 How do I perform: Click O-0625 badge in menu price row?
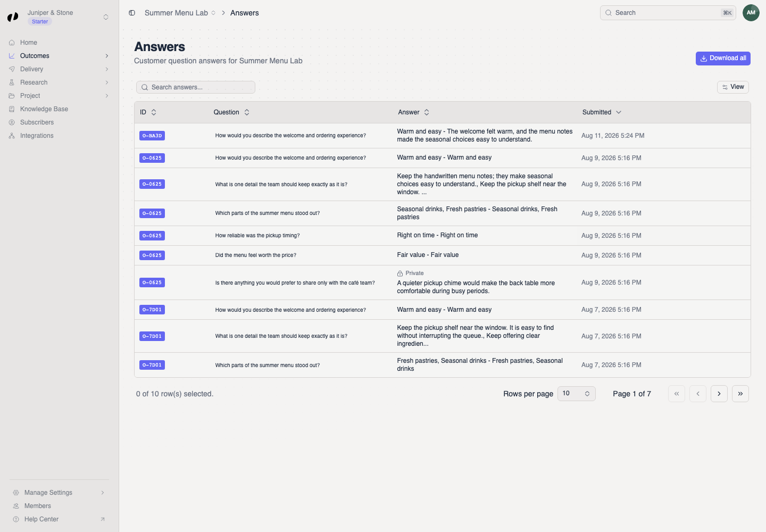pyautogui.click(x=152, y=255)
